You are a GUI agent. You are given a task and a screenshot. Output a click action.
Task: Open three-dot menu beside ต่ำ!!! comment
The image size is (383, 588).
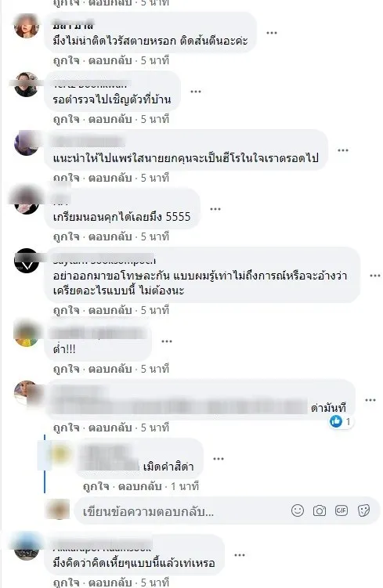pos(167,341)
